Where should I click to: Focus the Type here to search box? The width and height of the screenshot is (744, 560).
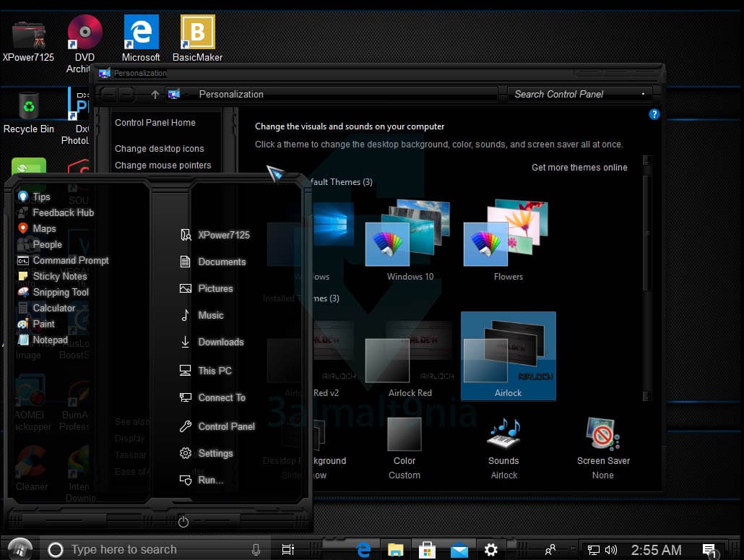click(154, 550)
